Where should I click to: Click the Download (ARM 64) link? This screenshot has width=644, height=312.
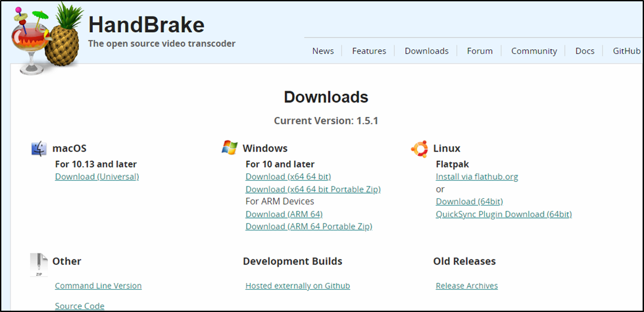point(284,214)
